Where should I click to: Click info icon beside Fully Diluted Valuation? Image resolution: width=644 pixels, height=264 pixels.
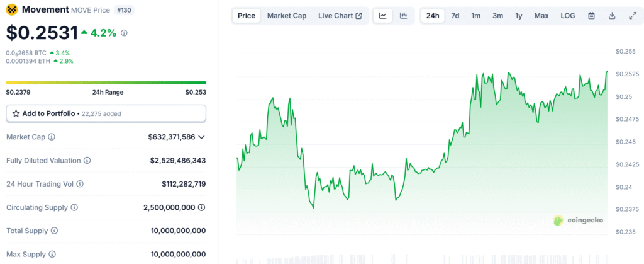pos(87,161)
